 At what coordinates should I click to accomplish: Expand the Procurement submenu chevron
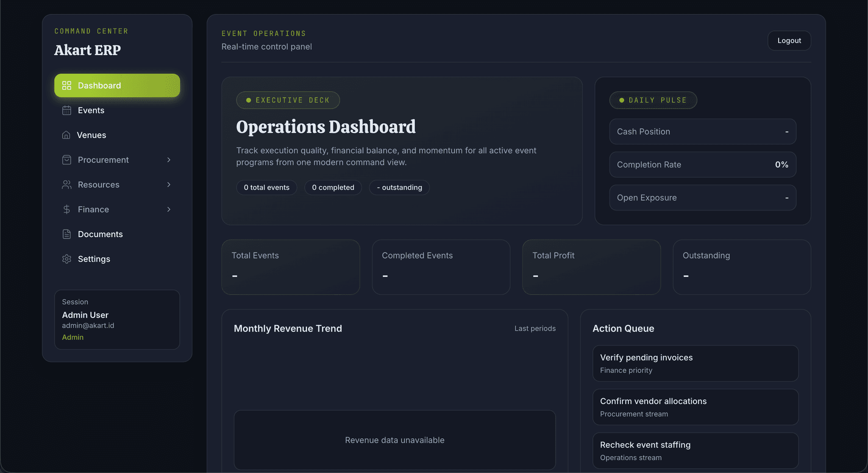click(169, 160)
